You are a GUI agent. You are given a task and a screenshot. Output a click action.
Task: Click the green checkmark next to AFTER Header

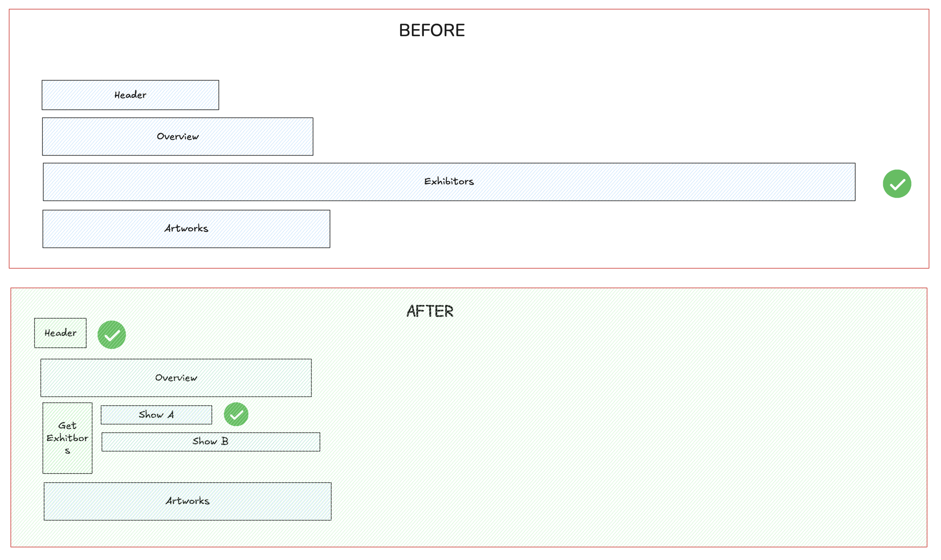click(x=111, y=335)
